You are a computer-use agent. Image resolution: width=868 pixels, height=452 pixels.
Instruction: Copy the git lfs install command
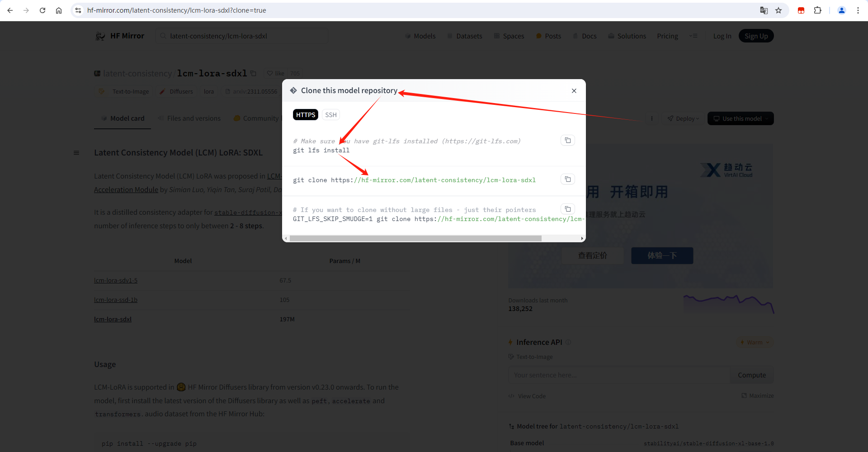568,141
